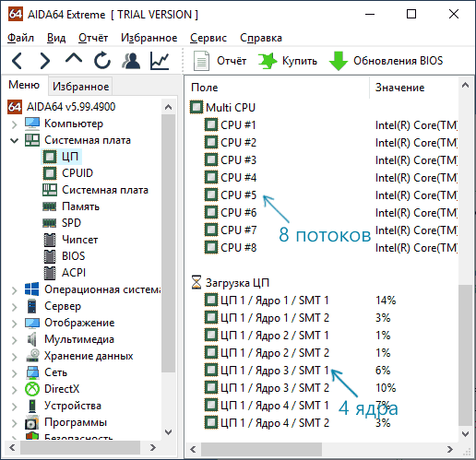Select the Системная плата child tree item

105,190
